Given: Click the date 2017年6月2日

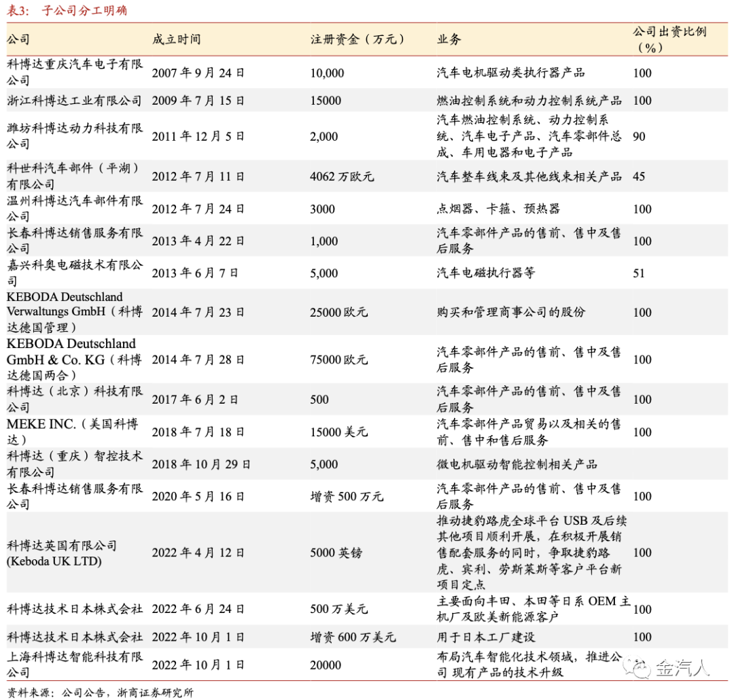Looking at the screenshot, I should [195, 400].
